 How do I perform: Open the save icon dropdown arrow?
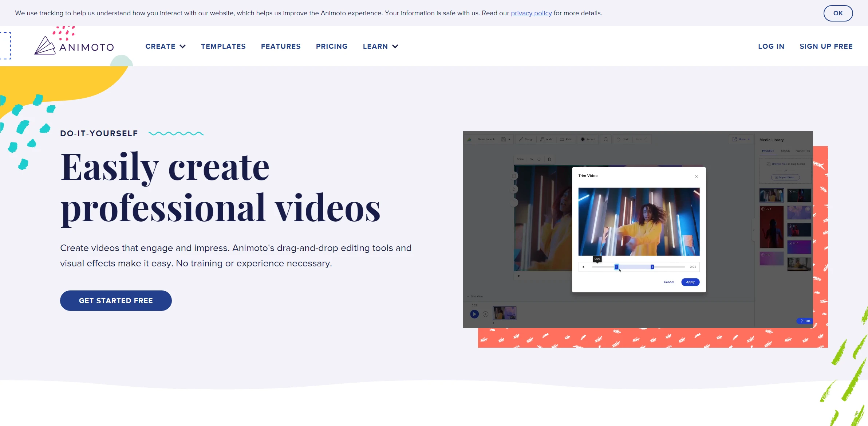[509, 139]
